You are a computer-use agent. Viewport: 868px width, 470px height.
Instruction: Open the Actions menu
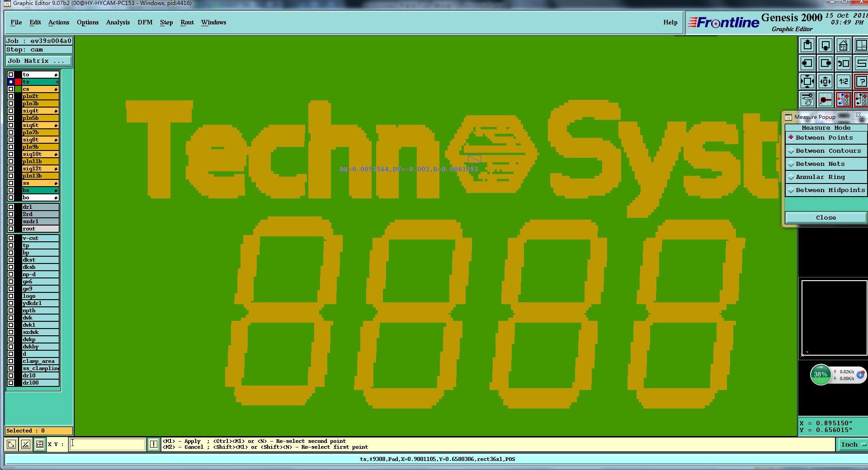click(x=59, y=23)
